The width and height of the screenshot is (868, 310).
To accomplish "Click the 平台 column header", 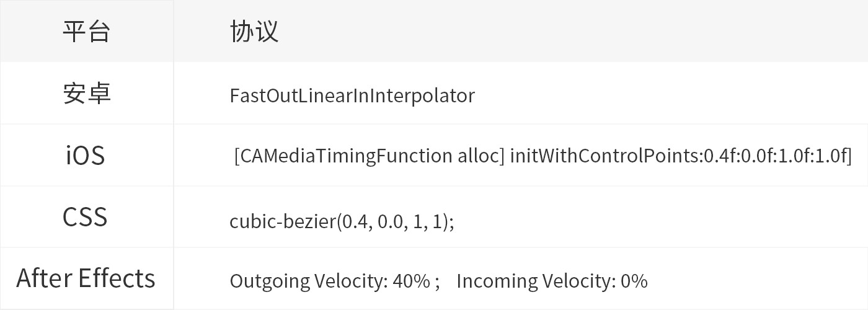I will click(x=86, y=31).
